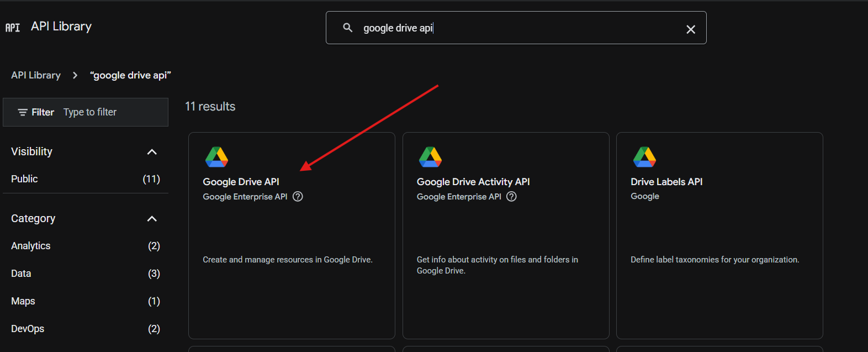Click the API Library page title
Viewport: 868px width, 352px height.
tap(61, 27)
